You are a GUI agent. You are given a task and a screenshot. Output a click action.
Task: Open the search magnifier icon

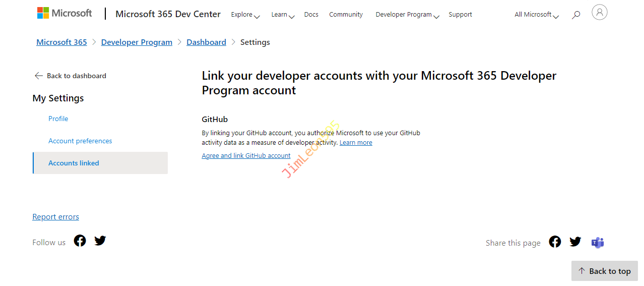tap(576, 15)
